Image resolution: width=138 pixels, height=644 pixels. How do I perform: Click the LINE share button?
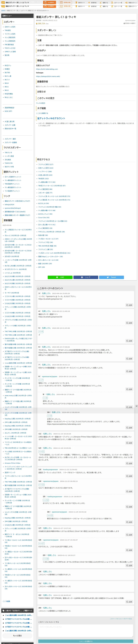pos(60,277)
